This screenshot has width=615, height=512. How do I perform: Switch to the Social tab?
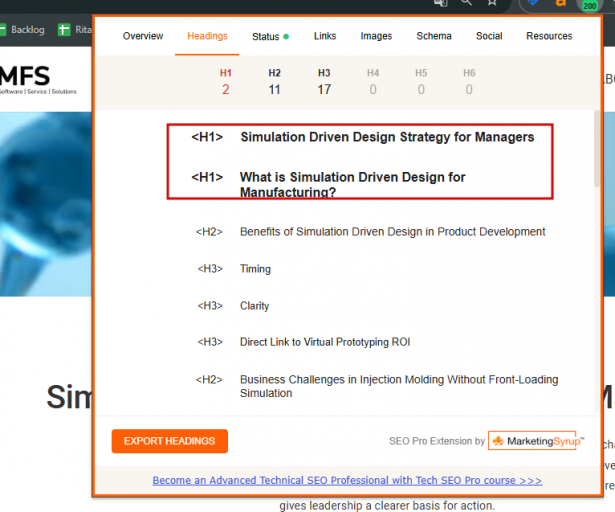point(489,36)
